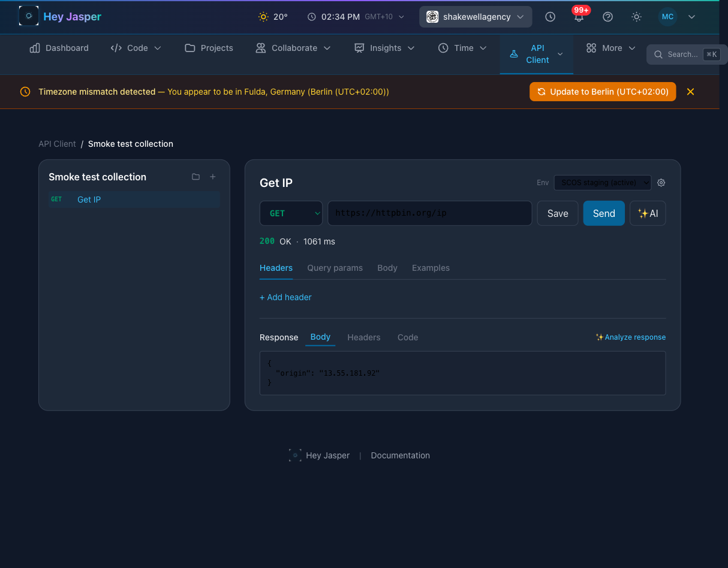The image size is (728, 568).
Task: Open the API Client menu tab
Action: pyautogui.click(x=537, y=54)
